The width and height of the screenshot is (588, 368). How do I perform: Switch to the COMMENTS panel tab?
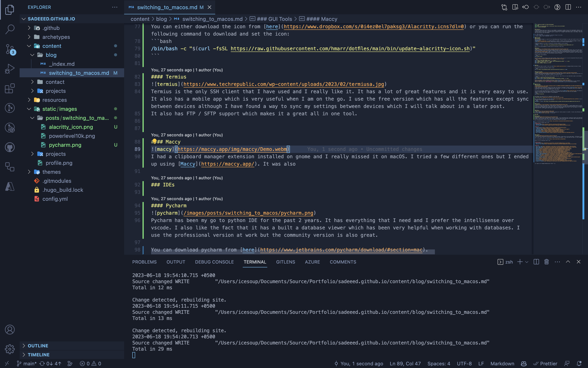click(343, 262)
